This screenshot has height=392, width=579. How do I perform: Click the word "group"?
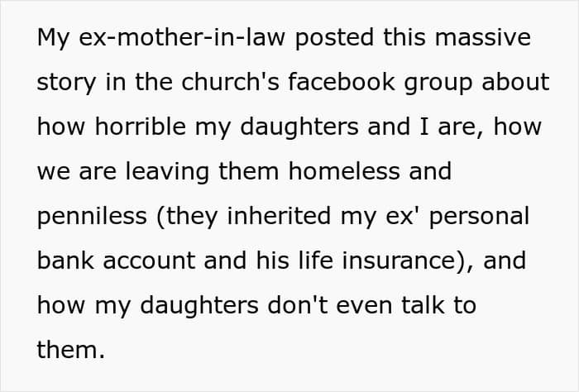[x=438, y=84]
